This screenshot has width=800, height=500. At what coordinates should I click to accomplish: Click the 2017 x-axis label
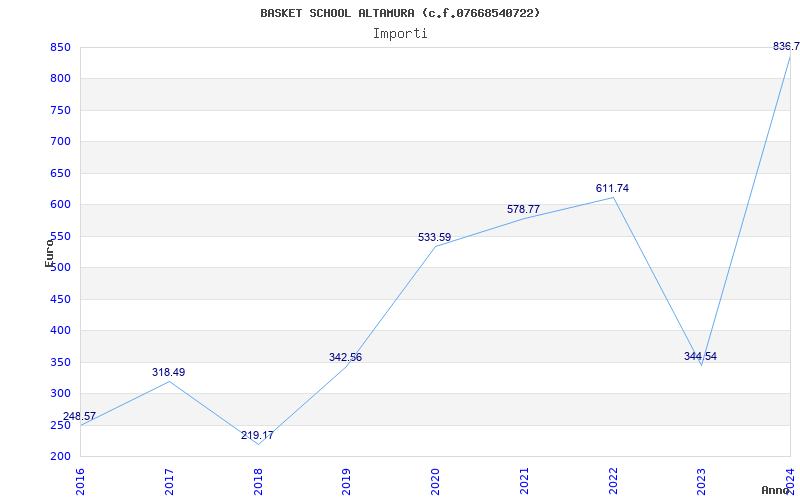(x=169, y=482)
